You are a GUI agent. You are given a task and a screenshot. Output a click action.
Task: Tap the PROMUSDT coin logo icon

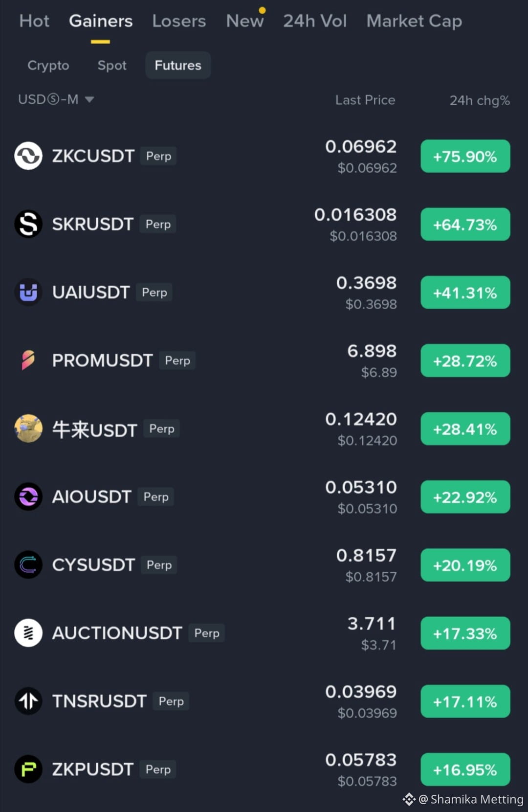28,361
